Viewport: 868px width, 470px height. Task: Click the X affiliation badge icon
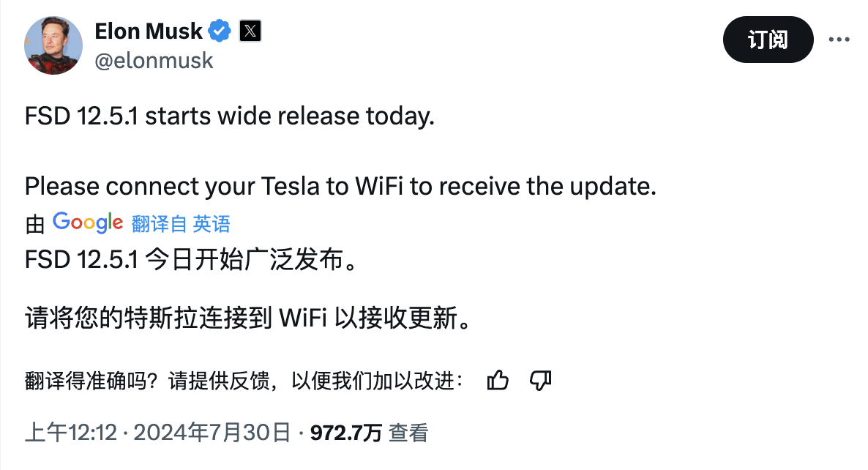[x=250, y=31]
